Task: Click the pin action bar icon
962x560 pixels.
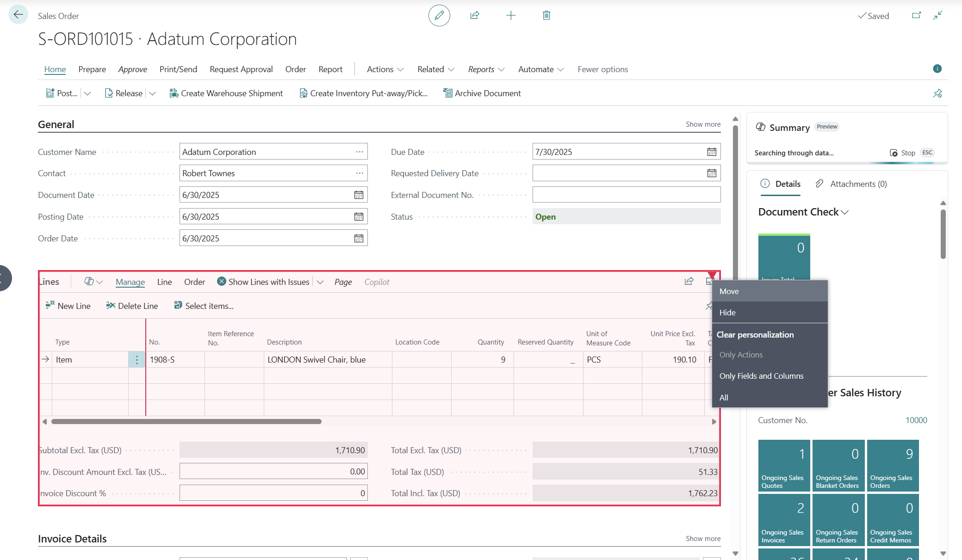Action: (x=937, y=93)
